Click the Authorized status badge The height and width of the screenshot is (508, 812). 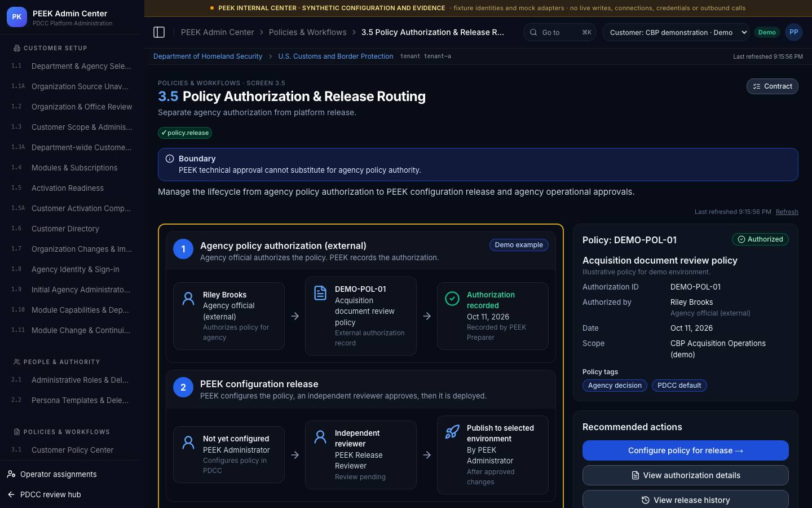(760, 239)
